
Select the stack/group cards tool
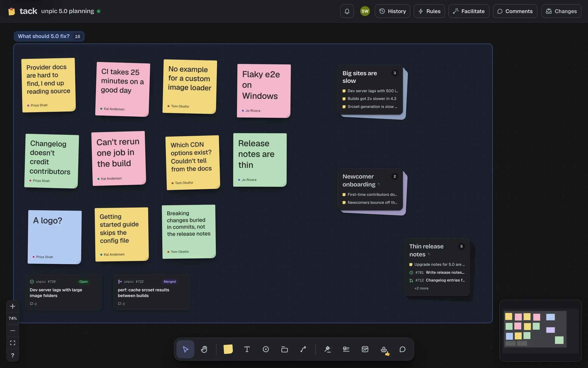point(284,349)
